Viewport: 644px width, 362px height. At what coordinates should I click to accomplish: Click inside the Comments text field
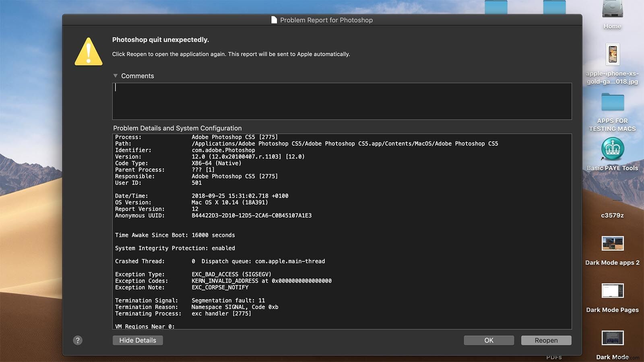tap(342, 101)
